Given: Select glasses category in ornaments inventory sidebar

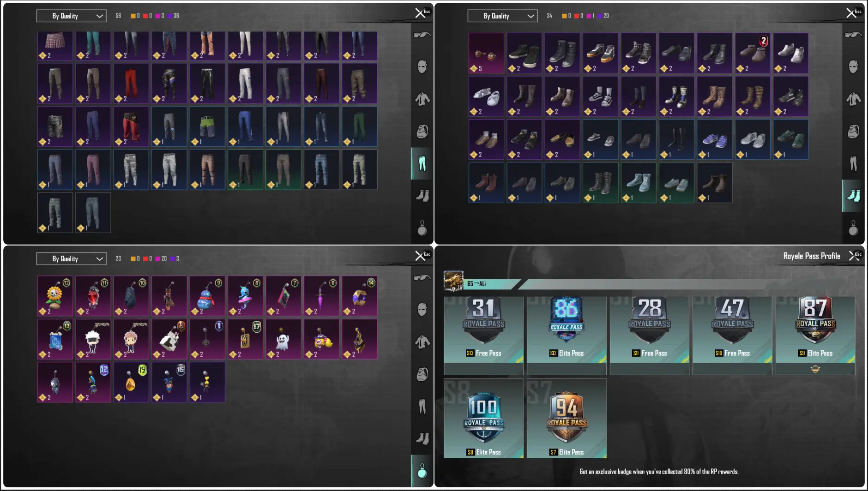Looking at the screenshot, I should tap(422, 278).
